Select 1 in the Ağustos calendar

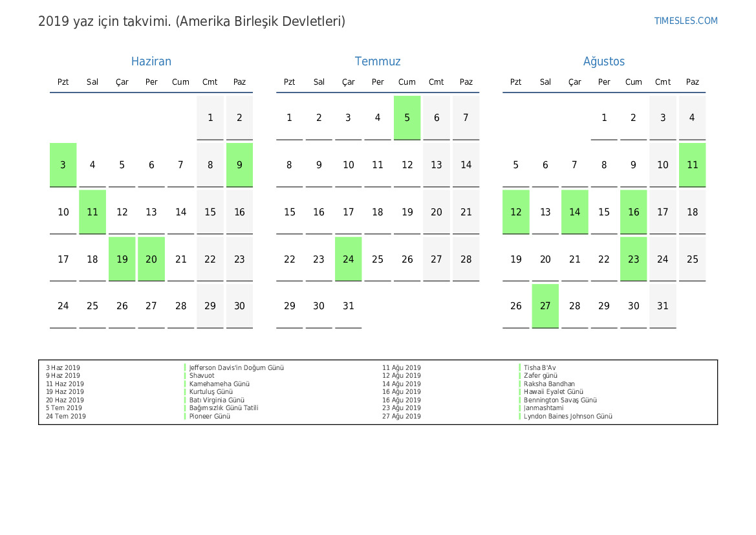[x=604, y=118]
